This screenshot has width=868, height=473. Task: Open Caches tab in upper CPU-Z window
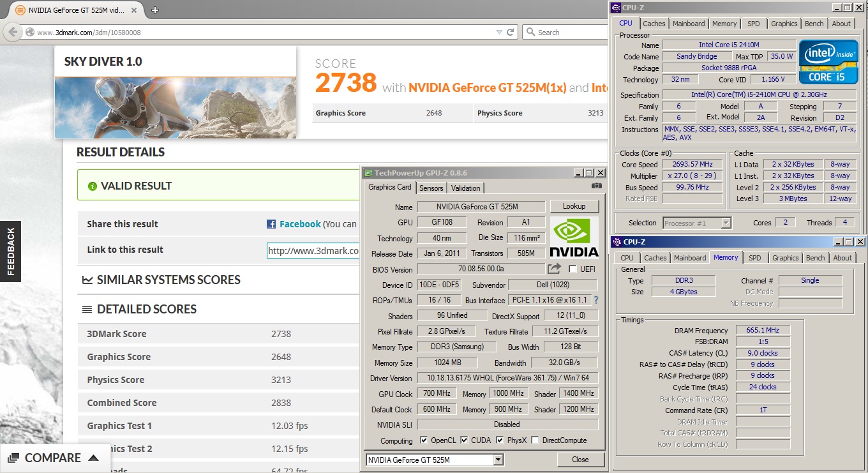654,24
